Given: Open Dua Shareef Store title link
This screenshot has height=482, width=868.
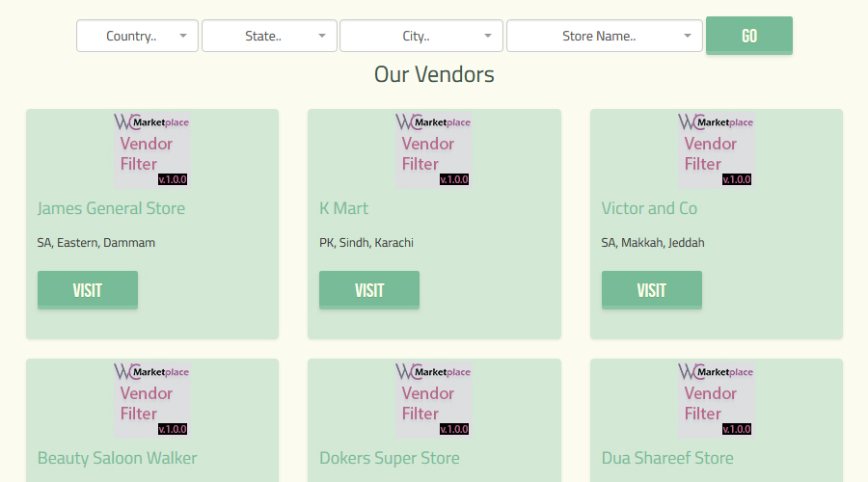Looking at the screenshot, I should 667,458.
